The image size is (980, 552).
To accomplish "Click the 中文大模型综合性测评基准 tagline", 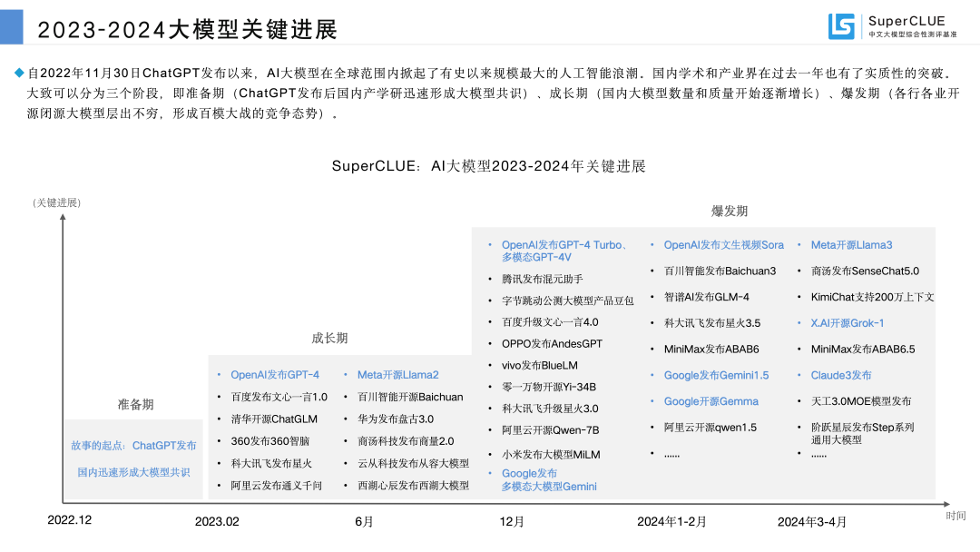I will 913,34.
